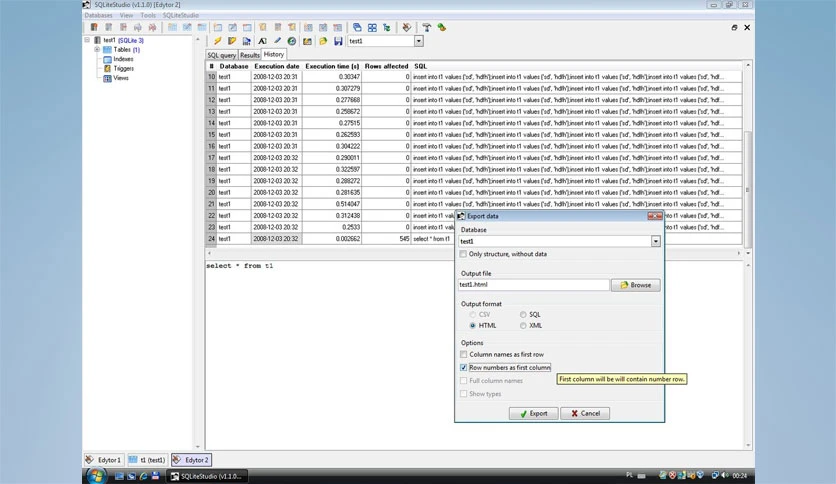The image size is (836, 484).
Task: Toggle the 'Full column names' checkbox
Action: click(463, 381)
